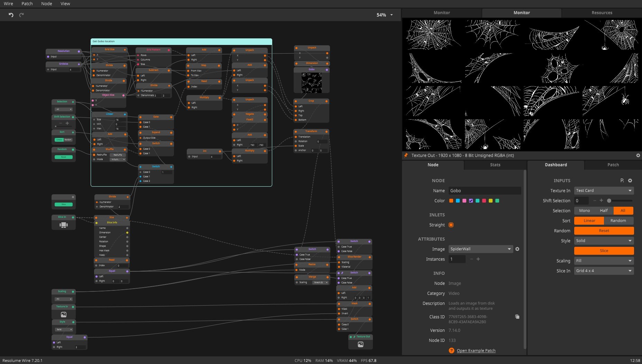The height and width of the screenshot is (364, 642).
Task: Click the Open Example Patch link
Action: coord(476,351)
